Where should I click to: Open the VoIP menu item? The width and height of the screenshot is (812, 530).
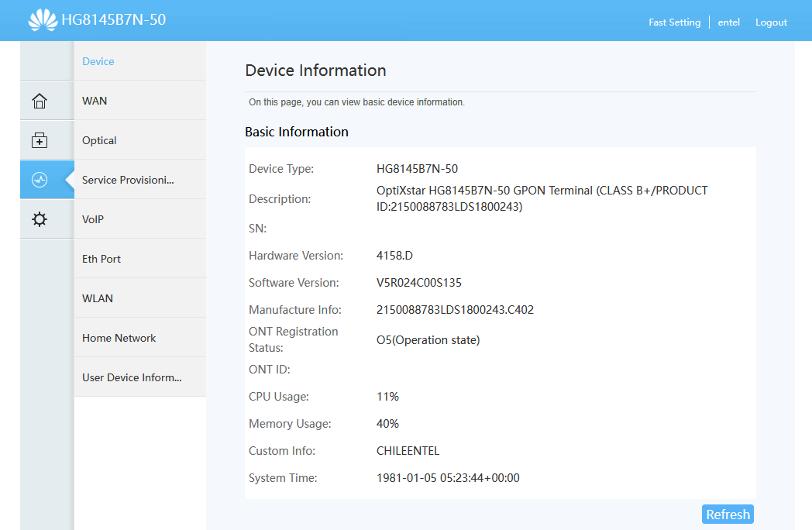tap(139, 219)
